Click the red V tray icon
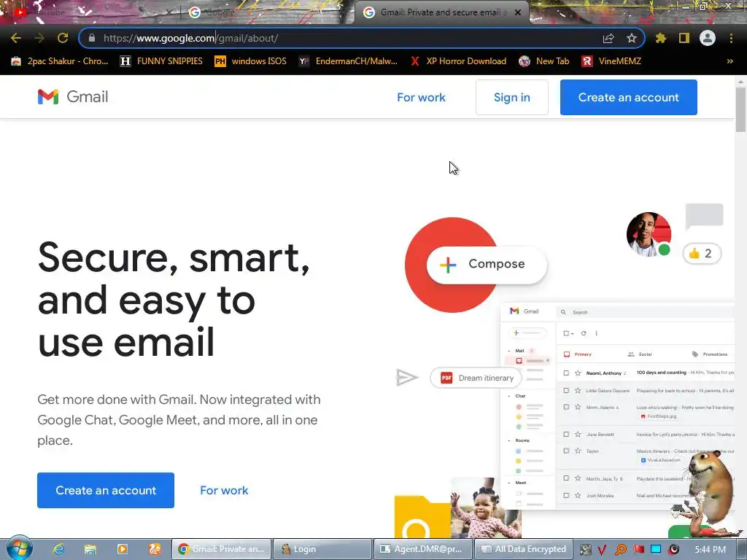The image size is (747, 560). pyautogui.click(x=602, y=550)
